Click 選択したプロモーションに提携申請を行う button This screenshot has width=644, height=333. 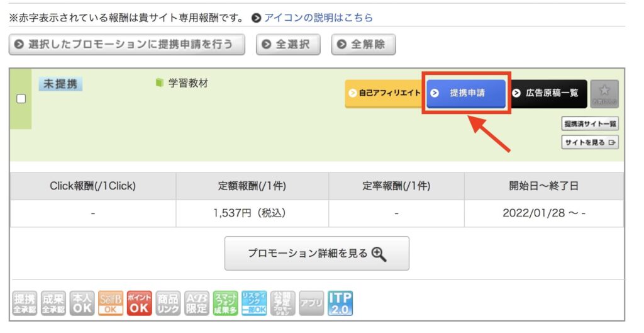127,45
